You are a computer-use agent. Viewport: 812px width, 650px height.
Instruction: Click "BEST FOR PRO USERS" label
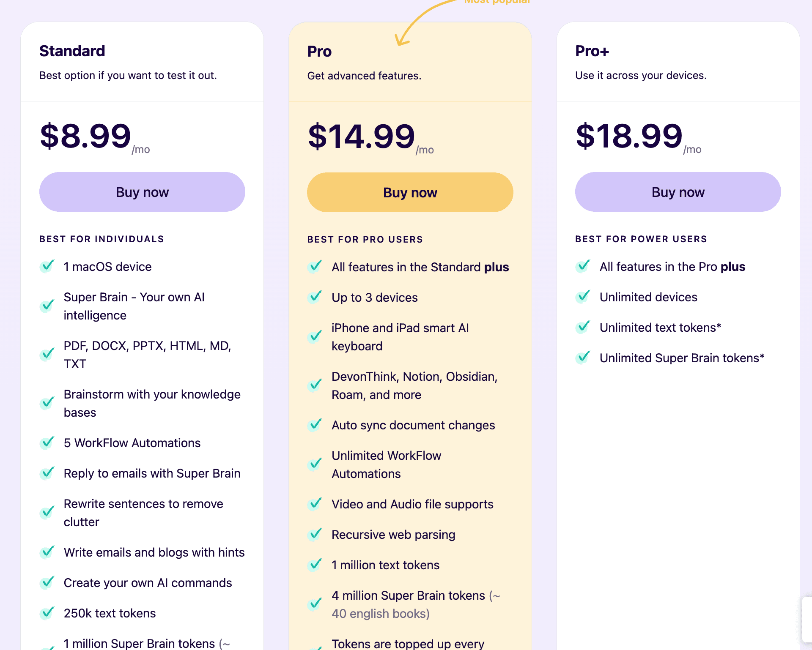(x=365, y=239)
